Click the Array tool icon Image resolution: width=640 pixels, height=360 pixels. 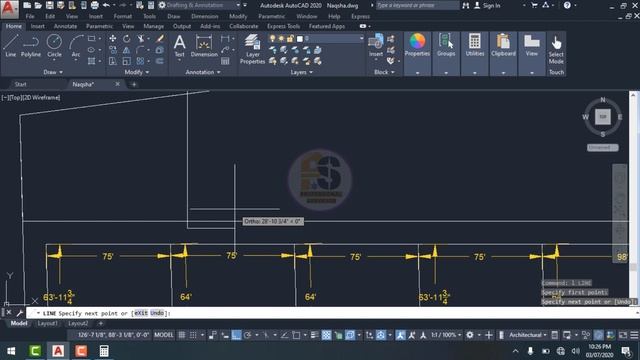[x=140, y=61]
